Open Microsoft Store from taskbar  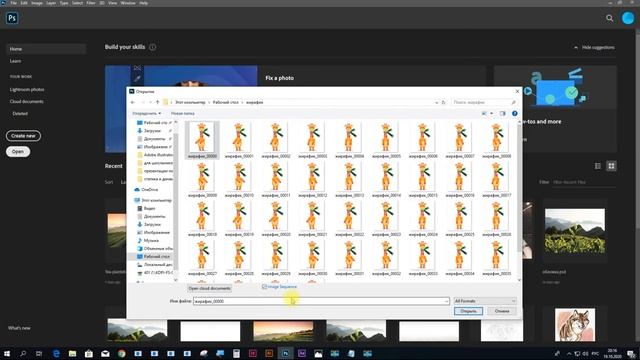(89, 353)
